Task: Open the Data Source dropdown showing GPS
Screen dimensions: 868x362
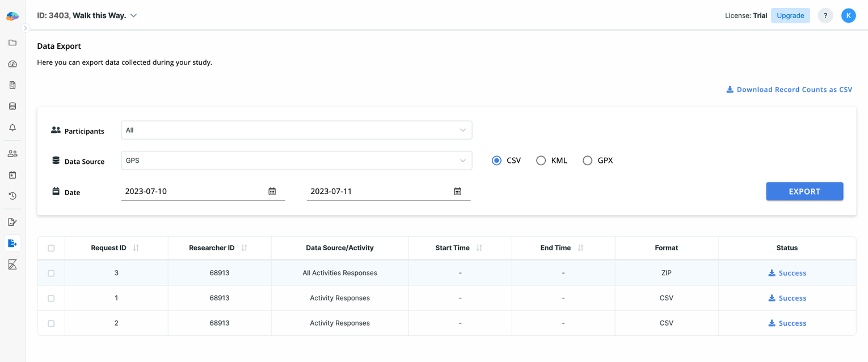Action: [296, 161]
